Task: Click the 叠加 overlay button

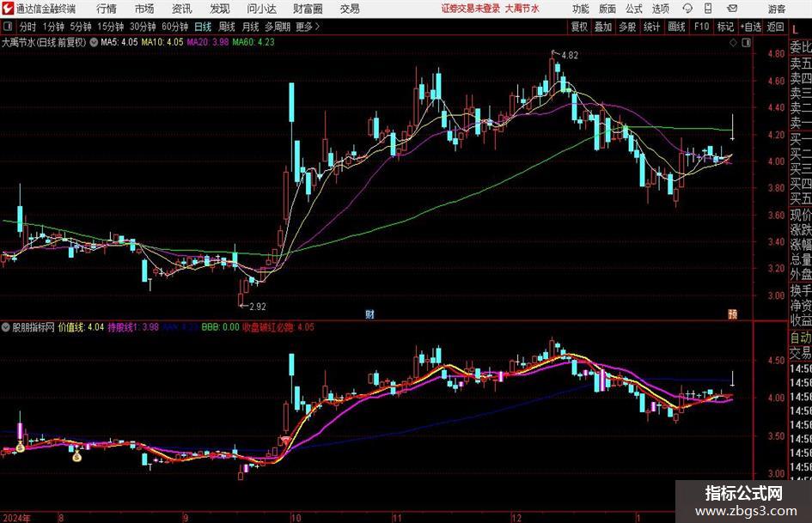Action: coord(603,27)
